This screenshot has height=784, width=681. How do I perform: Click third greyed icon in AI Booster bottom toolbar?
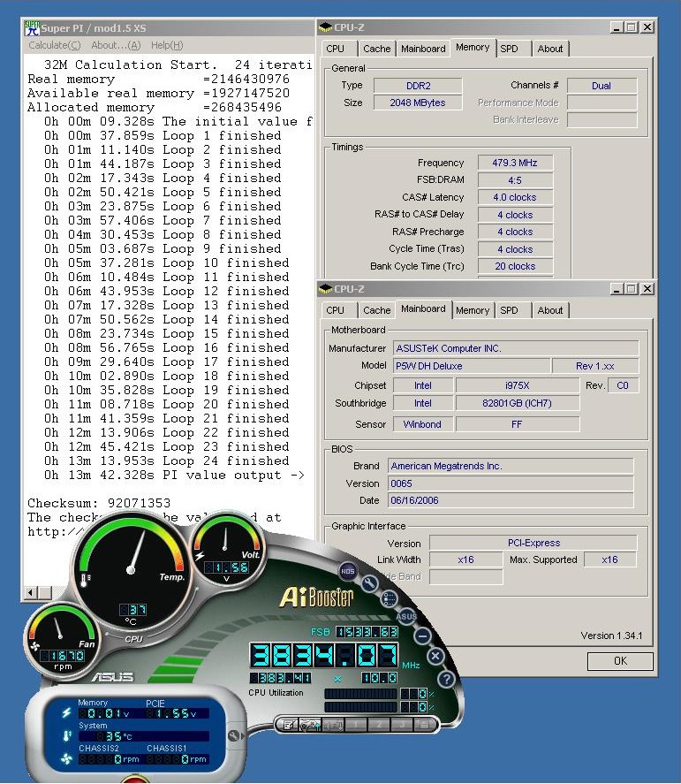click(333, 724)
